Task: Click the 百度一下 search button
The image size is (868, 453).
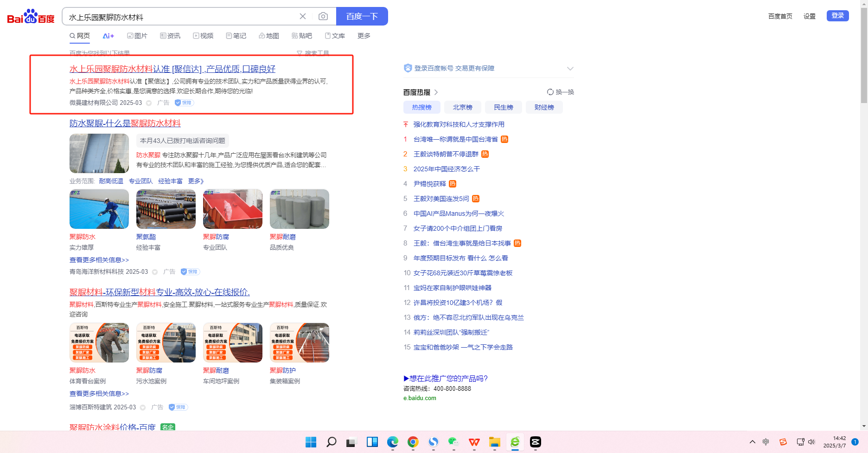Action: tap(362, 16)
